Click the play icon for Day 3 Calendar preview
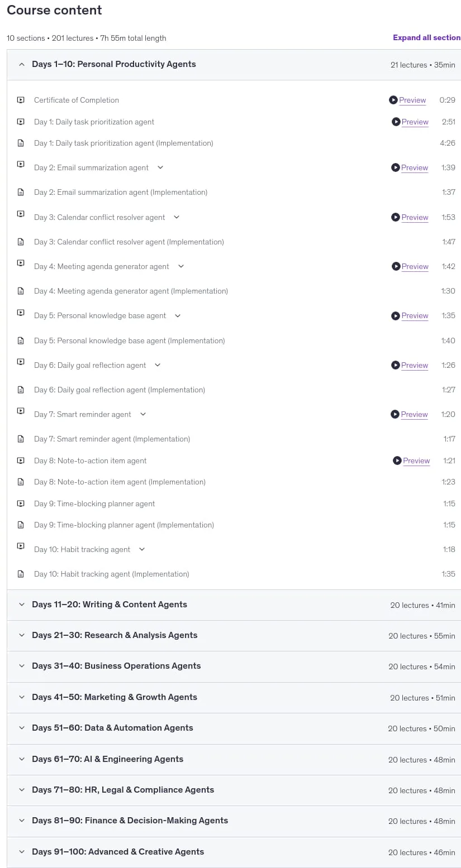This screenshot has height=868, width=461. click(x=396, y=217)
